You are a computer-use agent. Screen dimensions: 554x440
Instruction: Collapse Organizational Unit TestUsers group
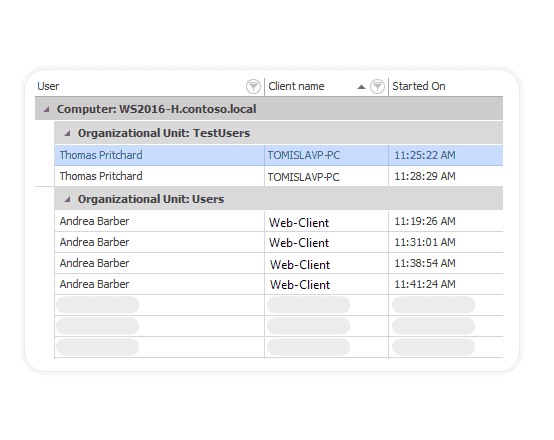67,133
